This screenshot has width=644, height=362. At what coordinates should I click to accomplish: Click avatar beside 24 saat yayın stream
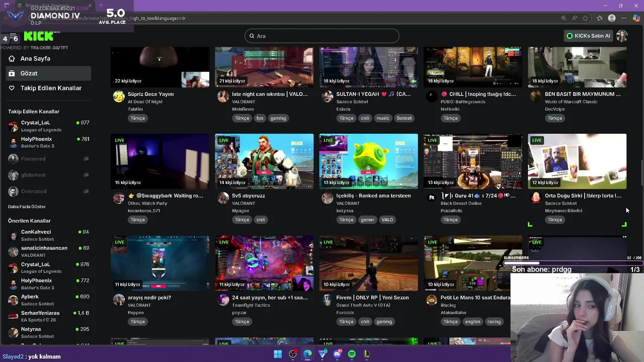223,300
